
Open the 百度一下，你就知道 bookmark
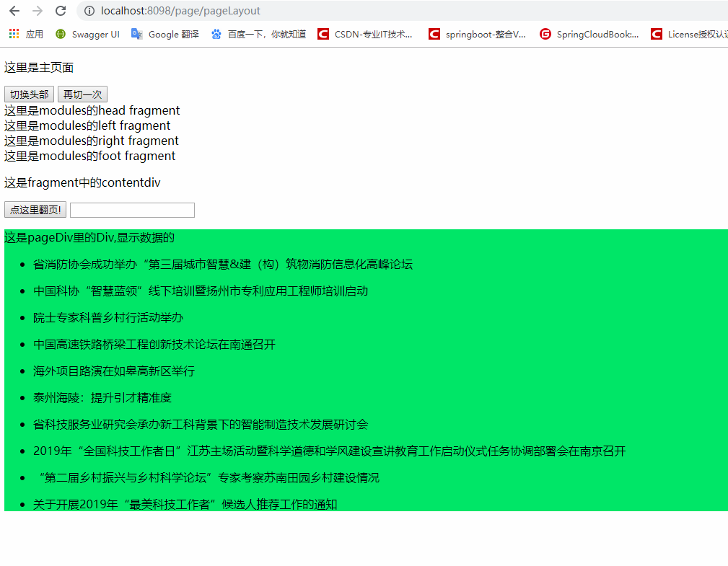pos(258,34)
